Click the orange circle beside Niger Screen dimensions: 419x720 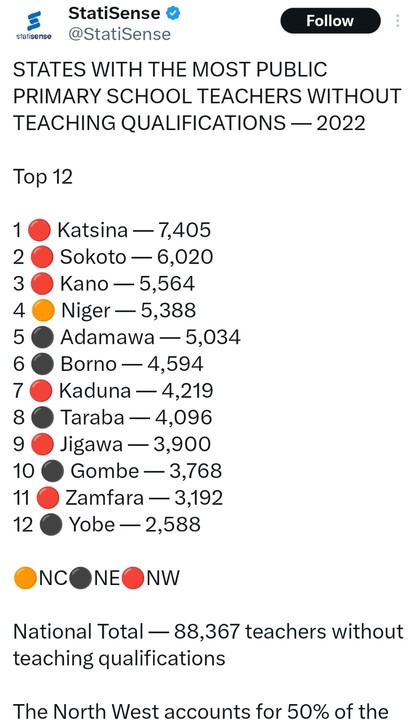[x=43, y=310]
